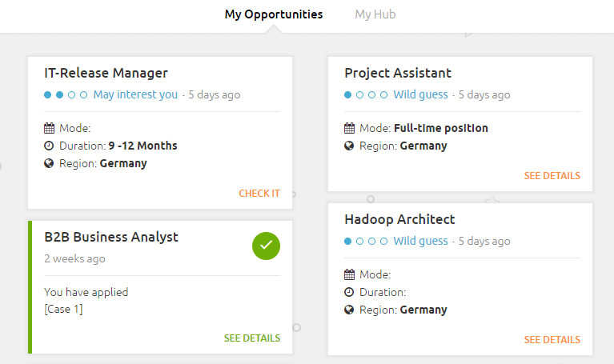Click clock Duration icon in IT-Release Manager card
The height and width of the screenshot is (364, 614).
[x=49, y=146]
